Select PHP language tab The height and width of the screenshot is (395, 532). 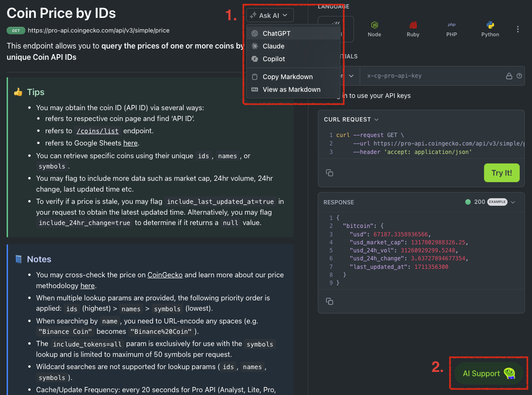[451, 29]
